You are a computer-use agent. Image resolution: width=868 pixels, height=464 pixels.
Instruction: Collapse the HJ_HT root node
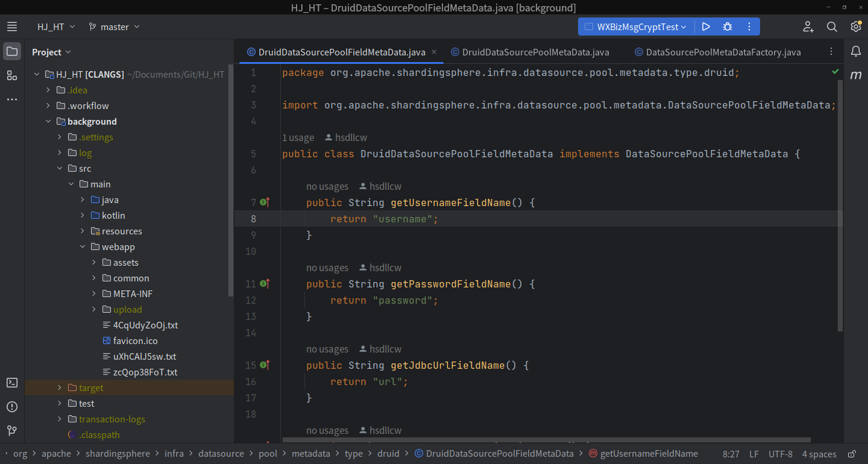(x=37, y=75)
